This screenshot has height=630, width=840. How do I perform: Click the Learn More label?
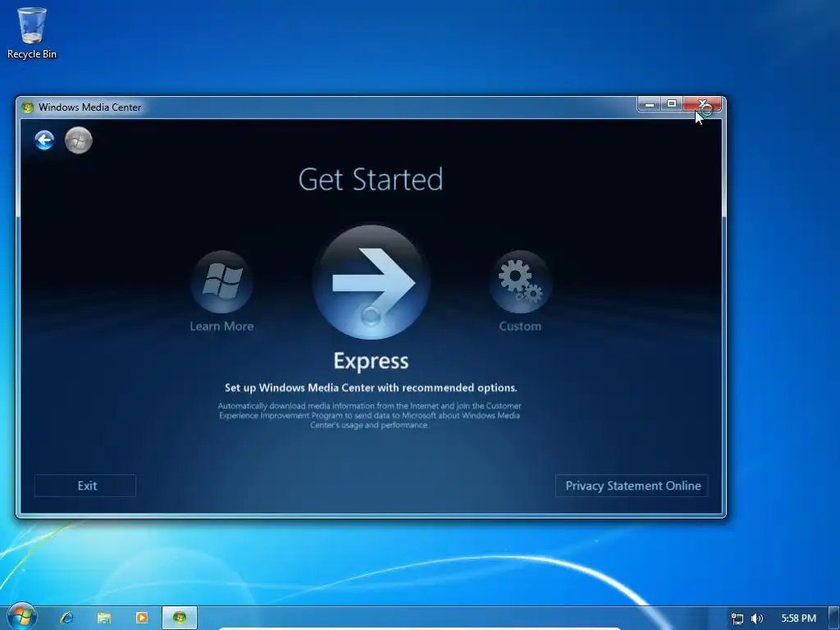coord(221,326)
